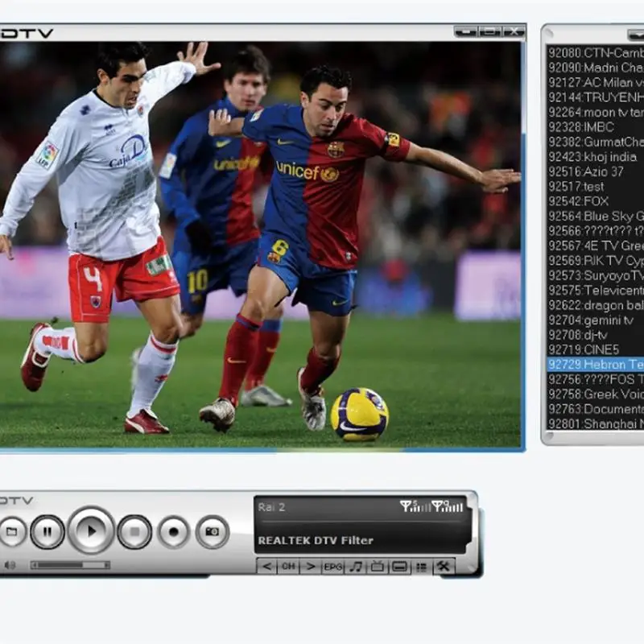Go to previous channel with left arrow

tap(267, 567)
